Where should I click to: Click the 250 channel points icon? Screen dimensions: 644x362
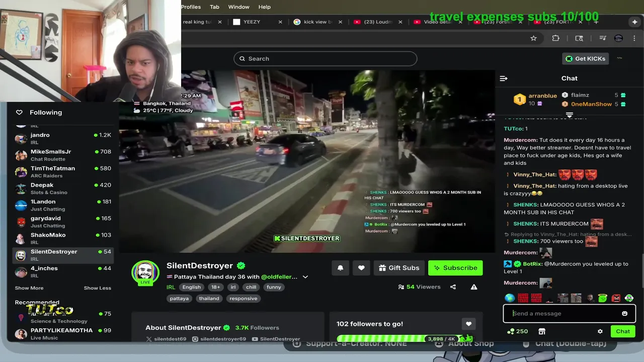pyautogui.click(x=517, y=331)
